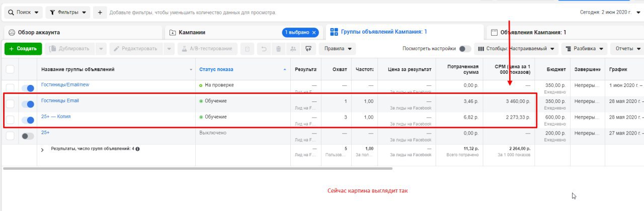Screen dimensions: 644x211
Task: Click the Потраченная сумма column header
Action: coord(459,69)
